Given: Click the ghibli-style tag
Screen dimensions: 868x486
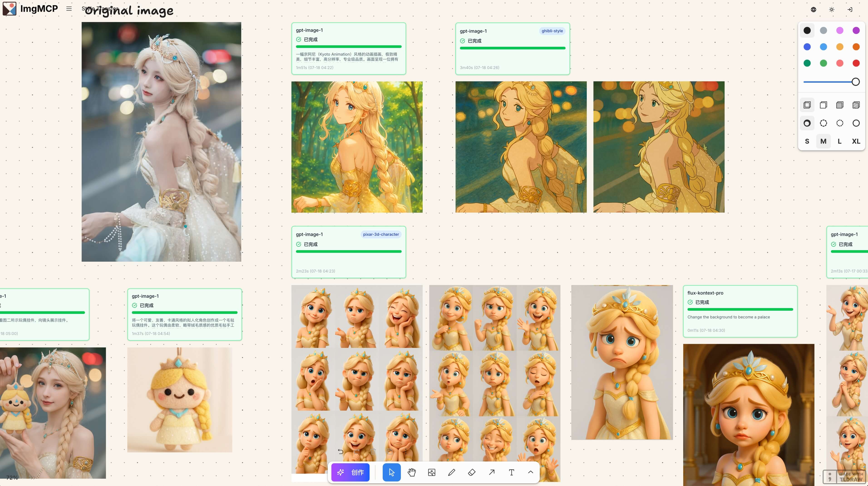Looking at the screenshot, I should pyautogui.click(x=552, y=31).
